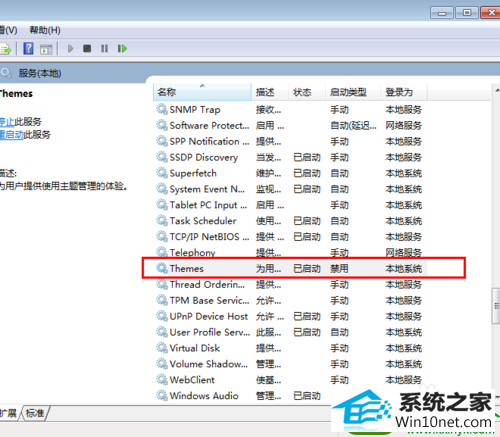Select the Superfetch service gear icon
The height and width of the screenshot is (437, 500).
point(162,173)
